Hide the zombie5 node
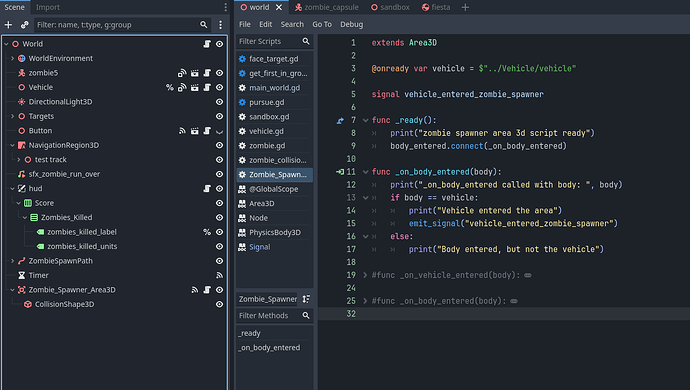 tap(220, 73)
